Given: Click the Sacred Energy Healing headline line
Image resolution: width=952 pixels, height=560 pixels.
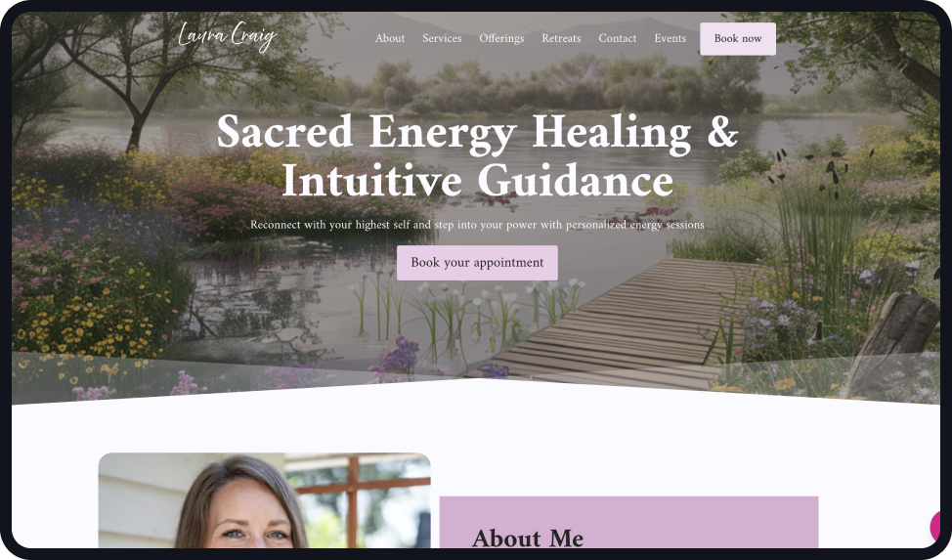Looking at the screenshot, I should (477, 132).
